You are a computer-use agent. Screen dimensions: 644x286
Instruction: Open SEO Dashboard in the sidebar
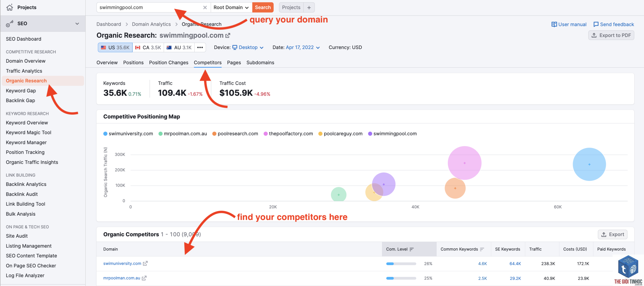coord(24,39)
